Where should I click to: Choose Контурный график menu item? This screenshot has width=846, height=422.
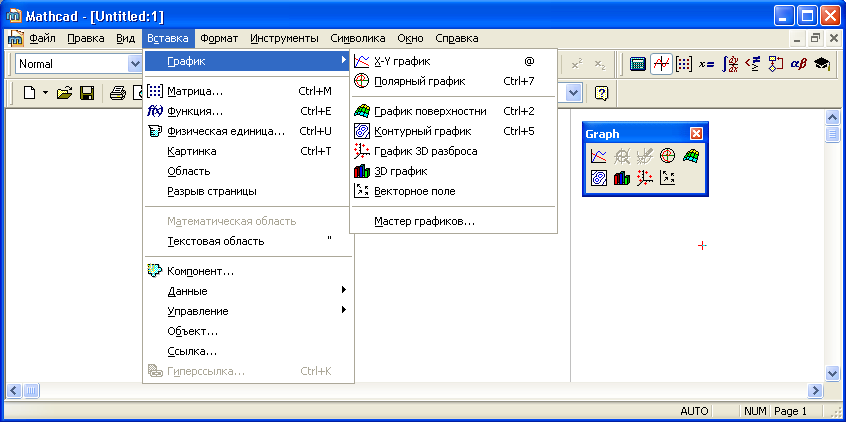click(453, 131)
